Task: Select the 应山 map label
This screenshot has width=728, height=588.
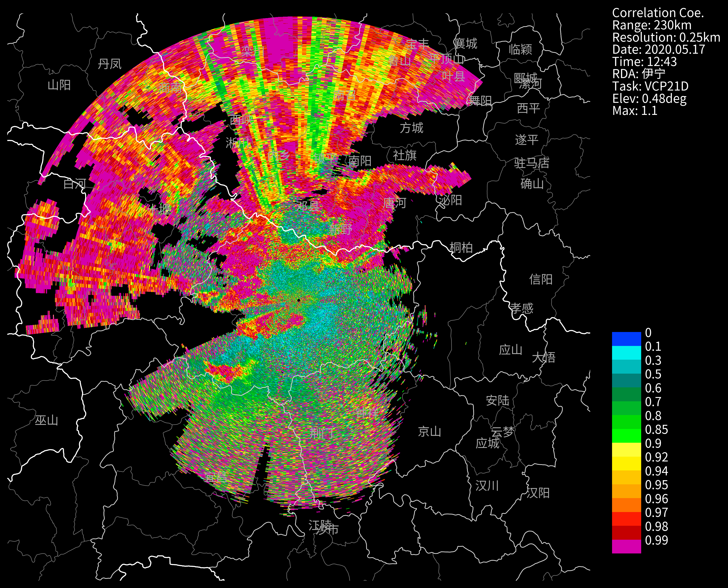Action: click(510, 349)
